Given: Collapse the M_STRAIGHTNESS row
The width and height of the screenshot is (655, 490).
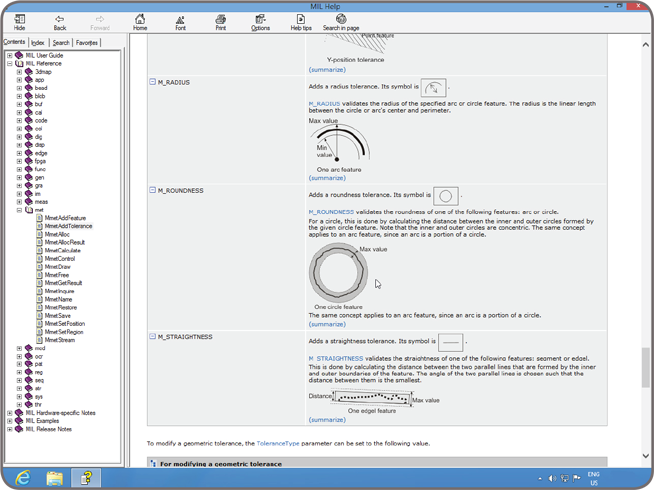Looking at the screenshot, I should pyautogui.click(x=152, y=336).
